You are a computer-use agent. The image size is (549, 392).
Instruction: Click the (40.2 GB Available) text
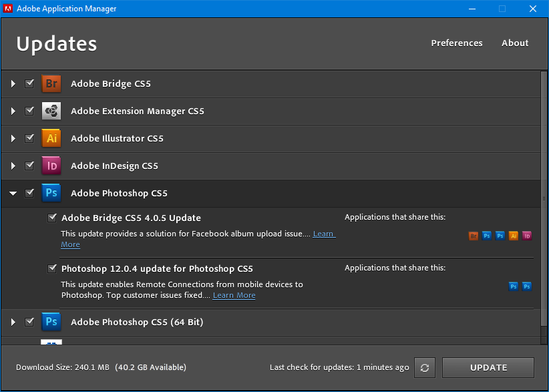click(x=150, y=367)
